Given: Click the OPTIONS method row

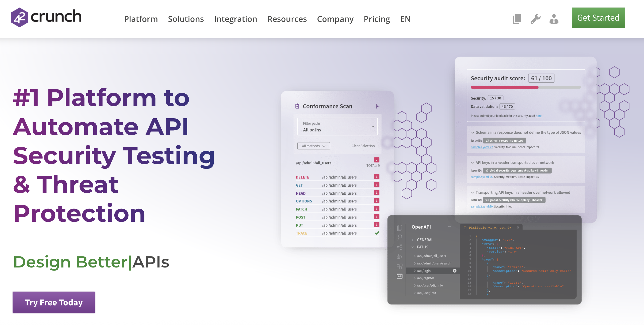Looking at the screenshot, I should pos(337,201).
